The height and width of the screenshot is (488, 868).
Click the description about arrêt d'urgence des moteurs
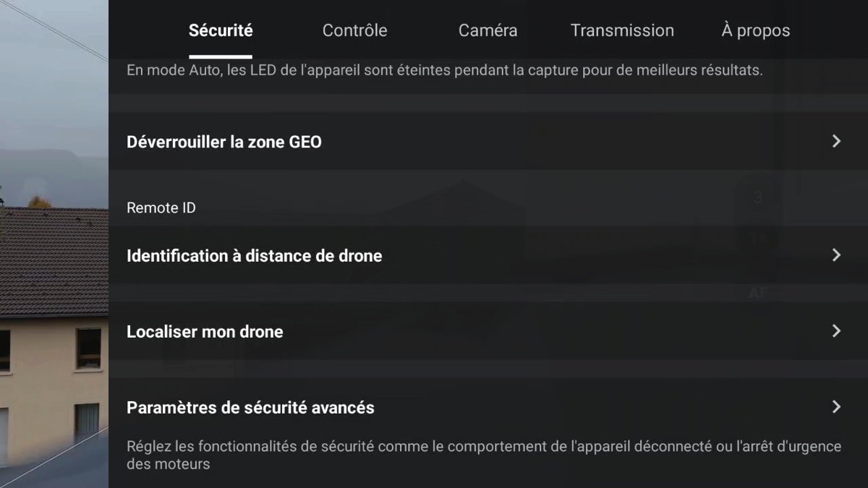pos(484,455)
